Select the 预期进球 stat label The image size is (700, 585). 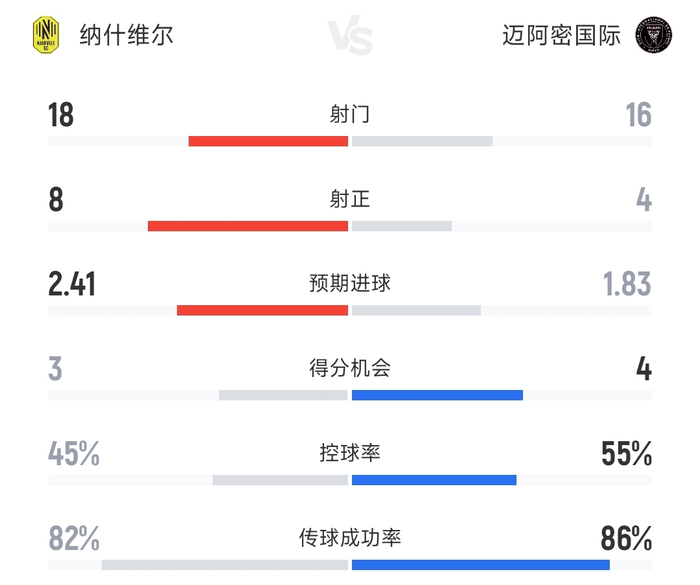350,283
